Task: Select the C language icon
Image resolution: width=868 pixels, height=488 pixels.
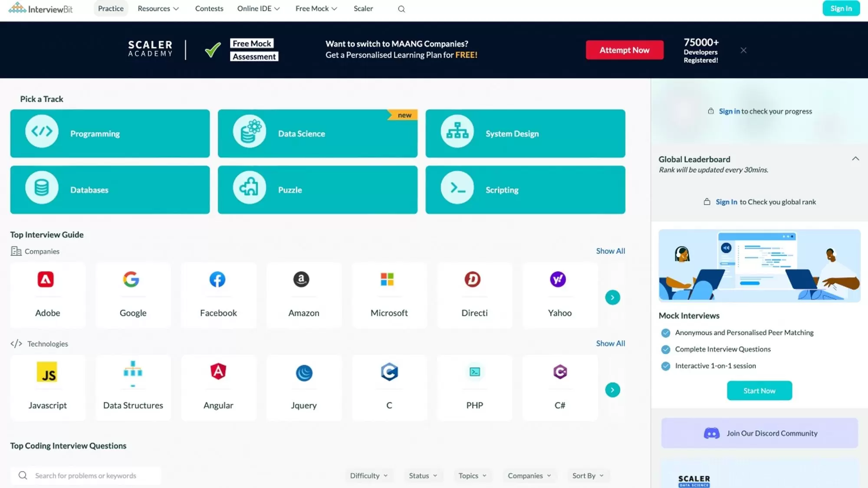Action: [389, 372]
